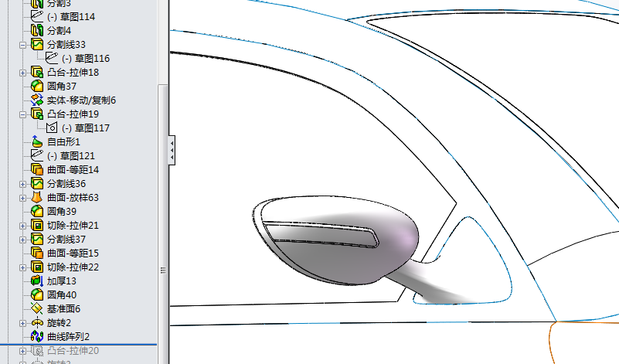Image resolution: width=619 pixels, height=364 pixels.
Task: Select the text label 曲线阵列2
Action: pyautogui.click(x=68, y=336)
